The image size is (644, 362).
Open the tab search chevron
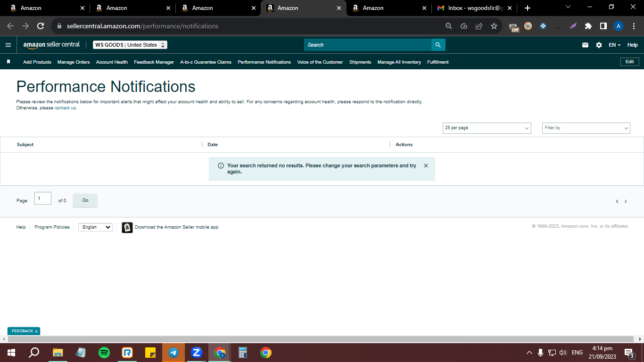click(x=568, y=7)
